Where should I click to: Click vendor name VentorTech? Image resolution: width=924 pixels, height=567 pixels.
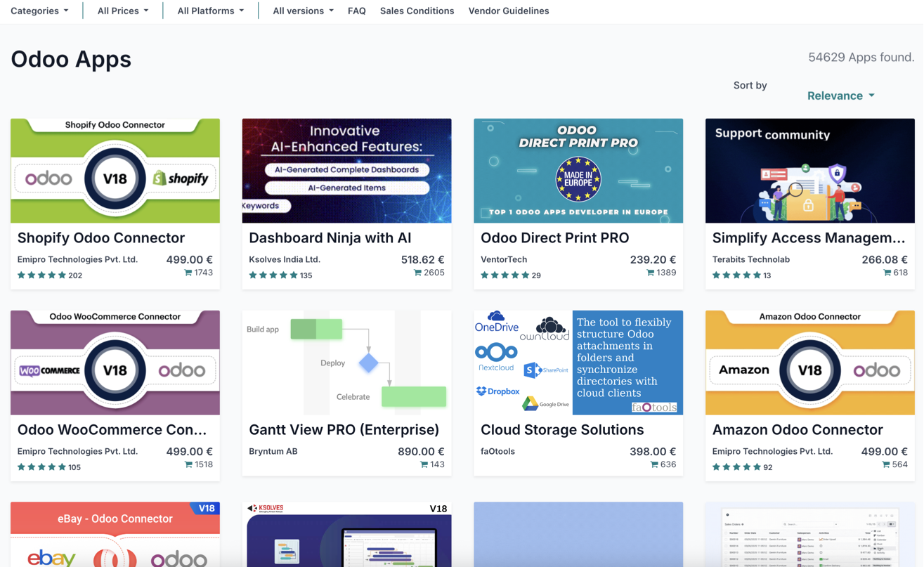pos(504,259)
